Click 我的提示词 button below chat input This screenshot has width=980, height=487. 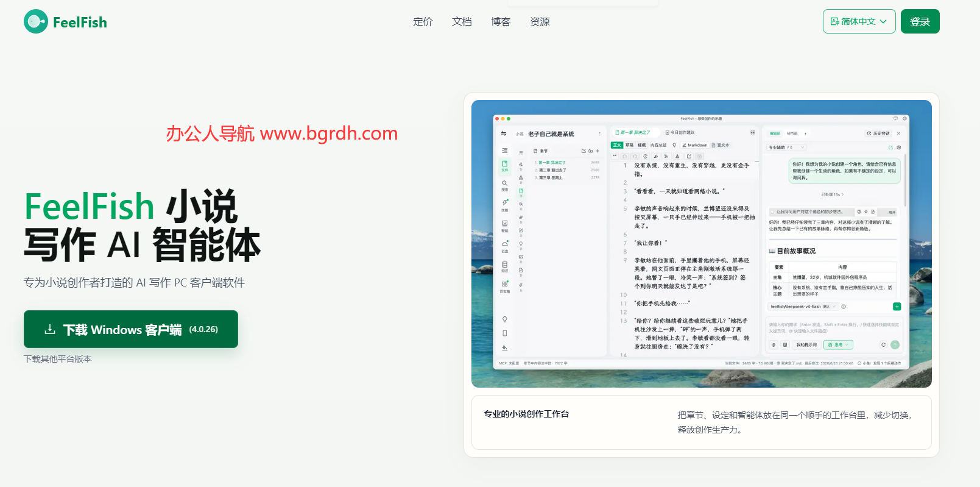[x=806, y=345]
